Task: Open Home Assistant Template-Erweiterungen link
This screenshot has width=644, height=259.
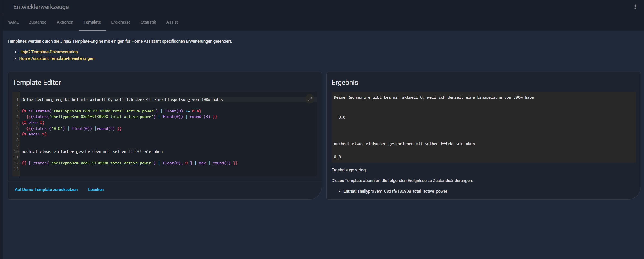Action: (57, 58)
